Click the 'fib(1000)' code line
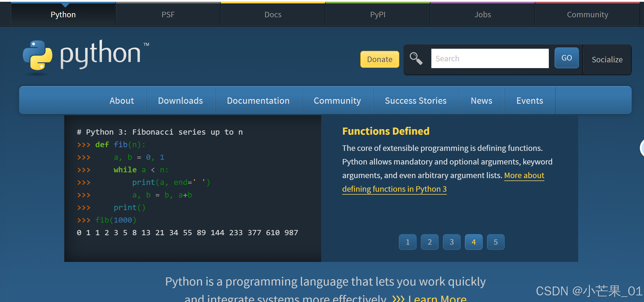 coord(107,220)
